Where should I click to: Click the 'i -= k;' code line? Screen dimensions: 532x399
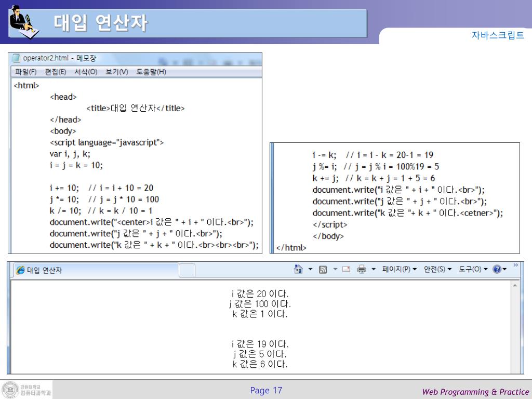(x=373, y=155)
